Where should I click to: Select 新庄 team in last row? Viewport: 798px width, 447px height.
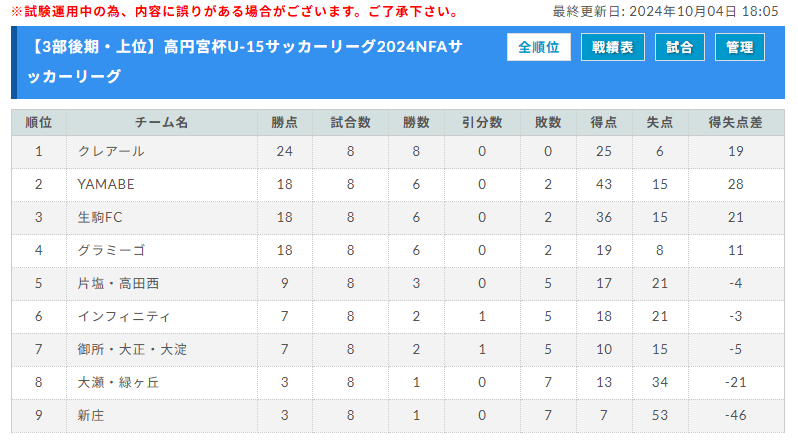click(91, 415)
